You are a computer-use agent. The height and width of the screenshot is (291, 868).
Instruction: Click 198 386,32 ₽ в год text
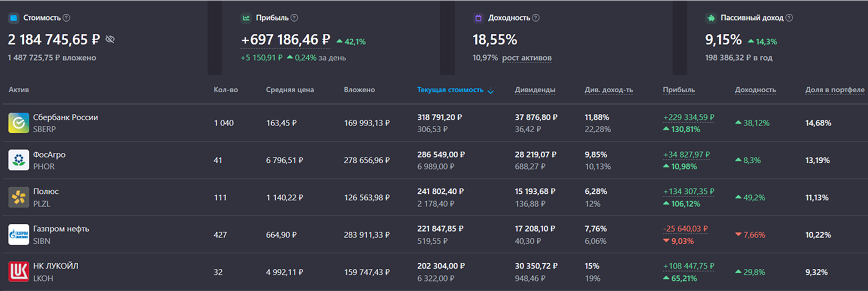[x=739, y=58]
